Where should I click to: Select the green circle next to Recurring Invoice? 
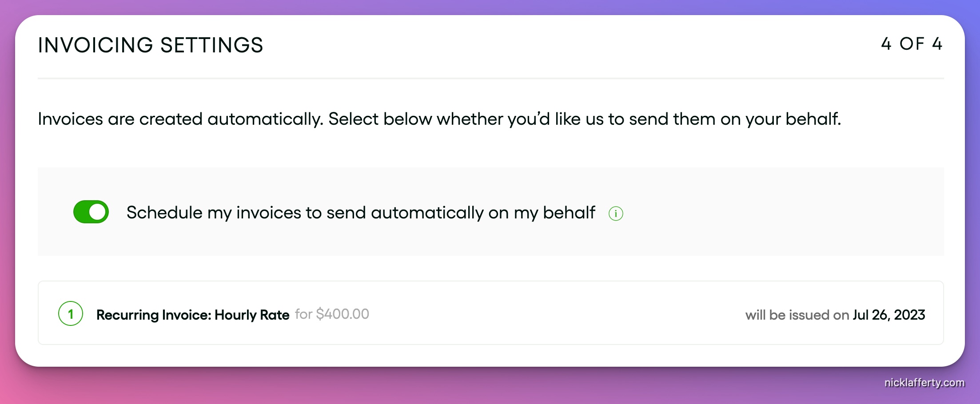click(x=71, y=314)
